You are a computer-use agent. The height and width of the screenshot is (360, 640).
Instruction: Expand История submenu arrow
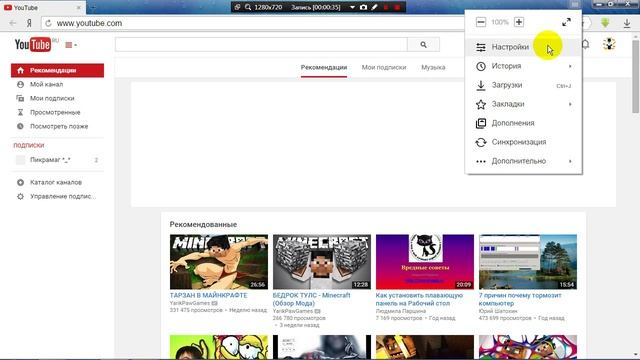coord(570,66)
